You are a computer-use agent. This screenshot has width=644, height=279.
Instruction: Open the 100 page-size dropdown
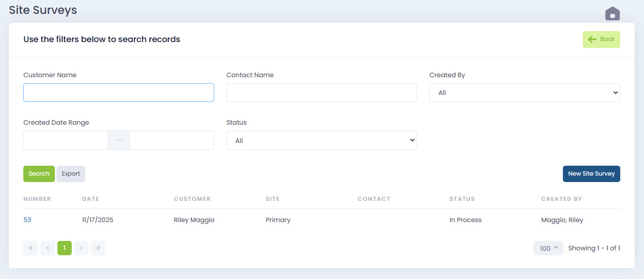click(548, 248)
